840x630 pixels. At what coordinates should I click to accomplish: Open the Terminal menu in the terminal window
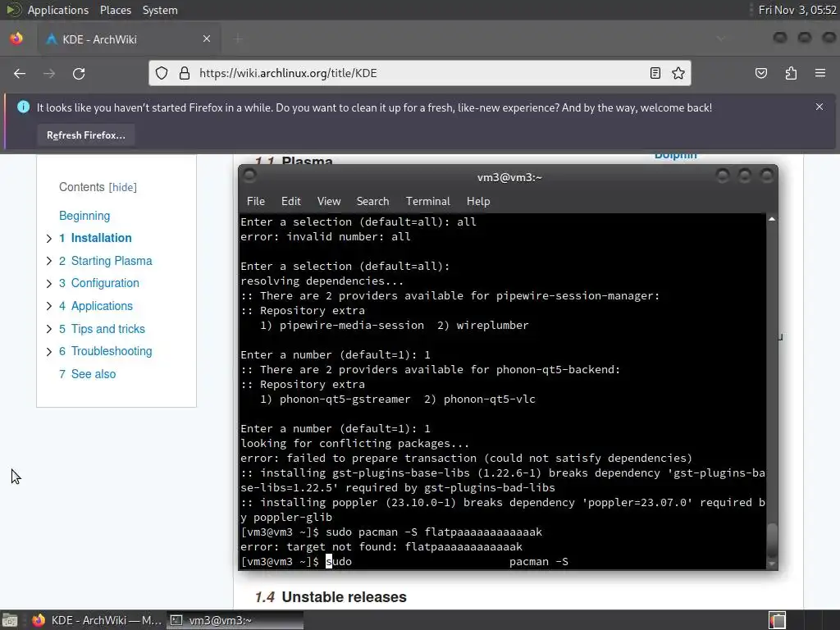427,202
